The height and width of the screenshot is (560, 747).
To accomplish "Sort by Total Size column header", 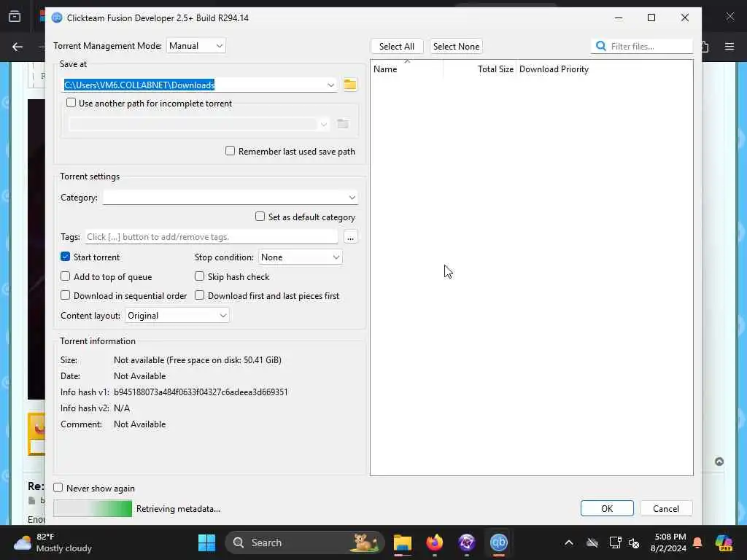I will (x=480, y=69).
